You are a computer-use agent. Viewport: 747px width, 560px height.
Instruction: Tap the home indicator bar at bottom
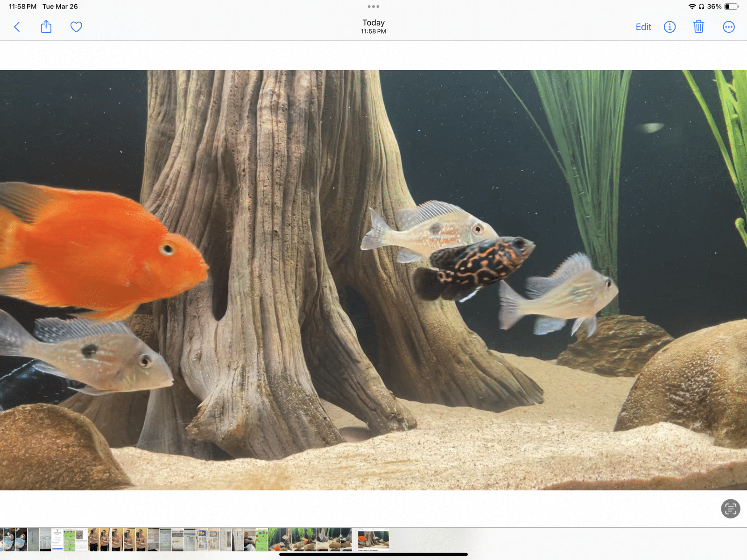[373, 554]
